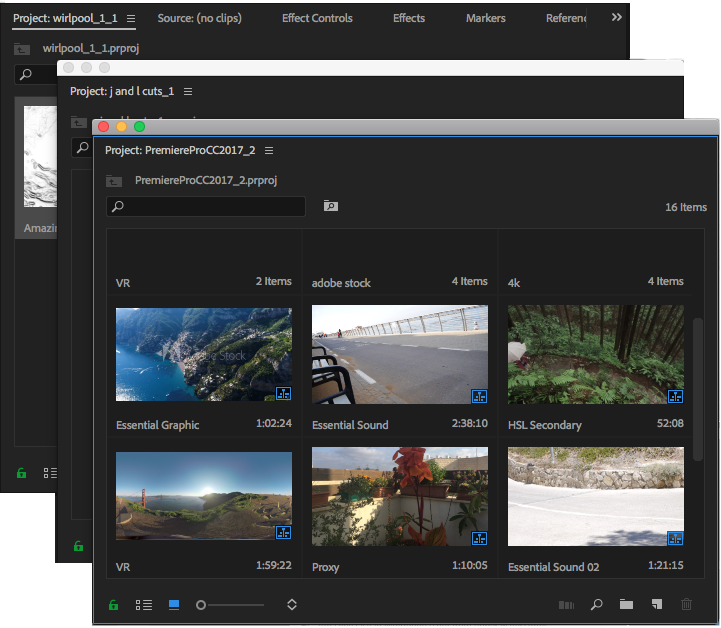Open the j and l cuts_1 panel menu
The image size is (721, 628).
[x=188, y=91]
